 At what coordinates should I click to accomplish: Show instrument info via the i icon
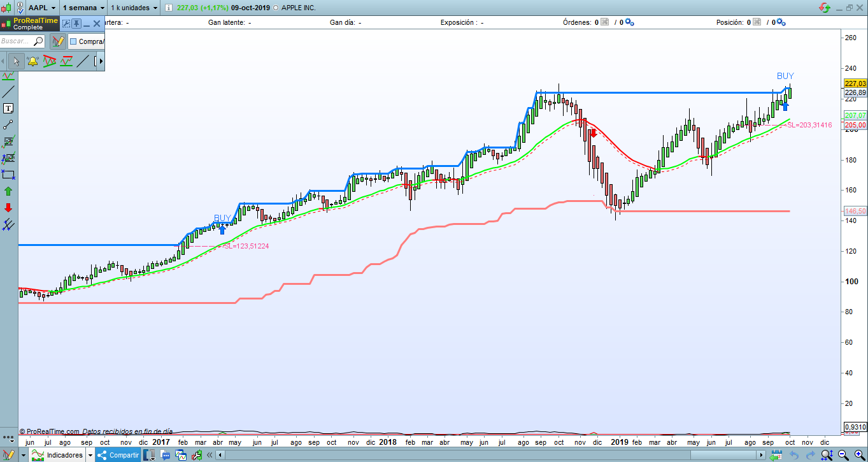[168, 8]
